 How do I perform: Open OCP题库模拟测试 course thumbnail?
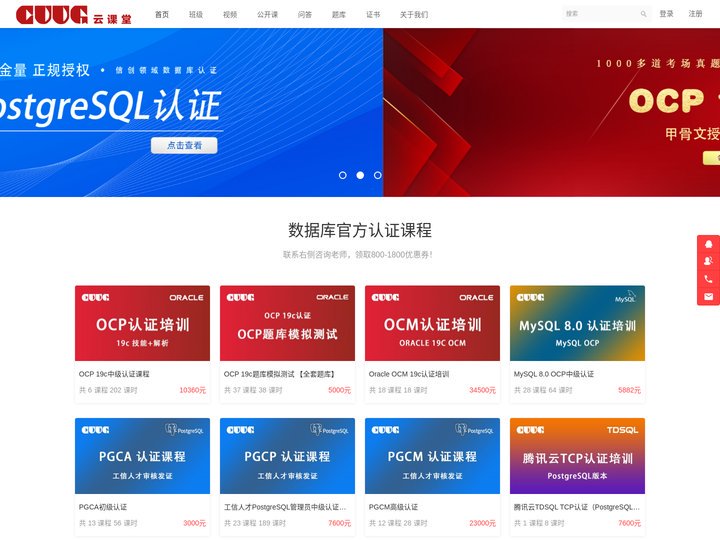click(x=287, y=323)
